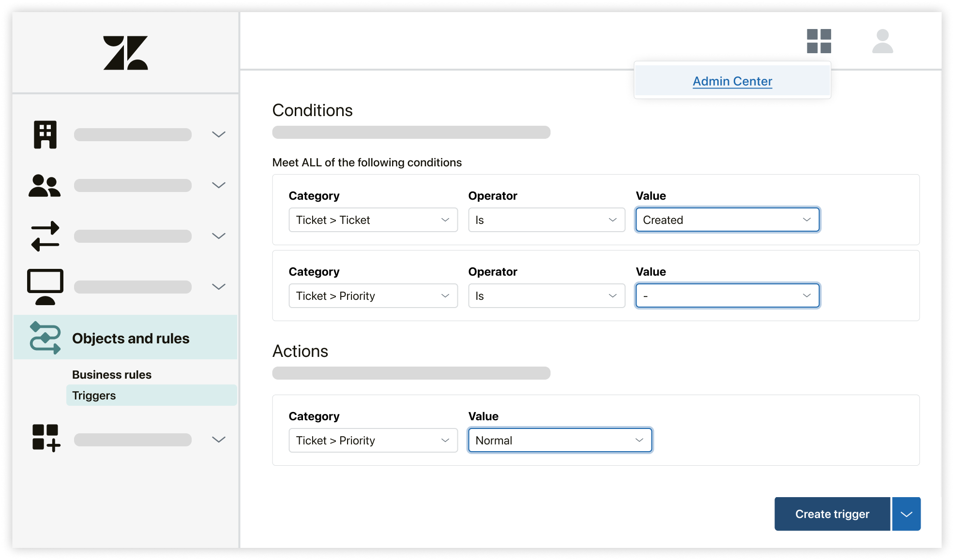Expand the first sidebar navigation group
Image resolution: width=954 pixels, height=560 pixels.
pyautogui.click(x=218, y=133)
